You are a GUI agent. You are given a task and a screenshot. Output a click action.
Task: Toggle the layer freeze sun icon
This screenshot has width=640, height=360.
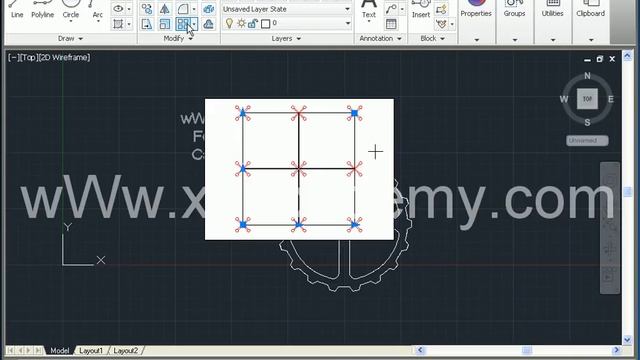(241, 24)
